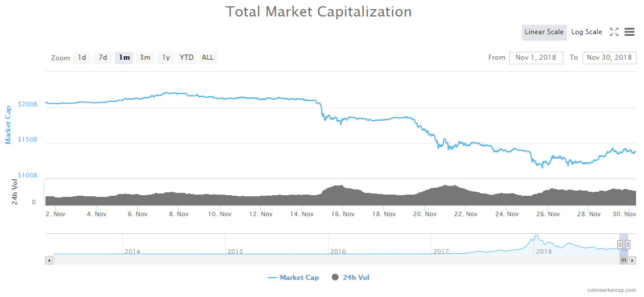644x297 pixels.
Task: Set zoom range to 7d
Action: coord(103,57)
